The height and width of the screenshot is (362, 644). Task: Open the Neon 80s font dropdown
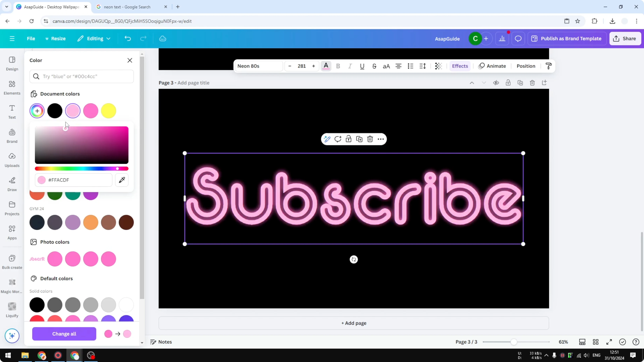click(258, 66)
